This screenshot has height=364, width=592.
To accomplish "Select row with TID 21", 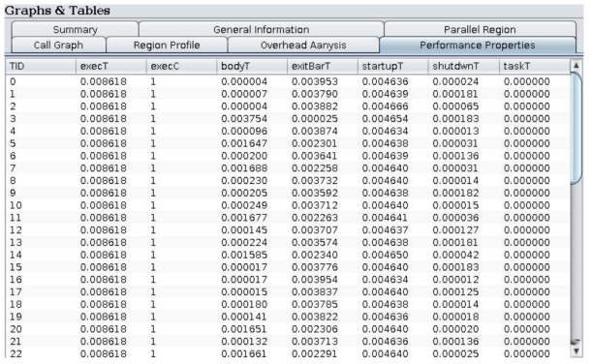I will pyautogui.click(x=288, y=342).
